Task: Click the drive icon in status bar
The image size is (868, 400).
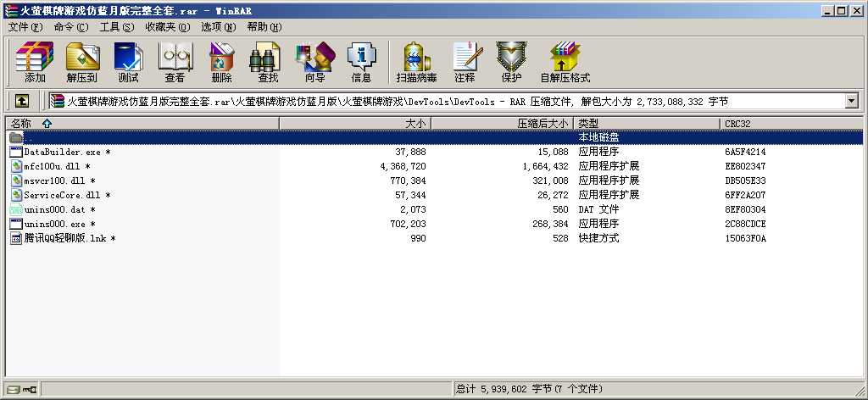Action: [14, 390]
